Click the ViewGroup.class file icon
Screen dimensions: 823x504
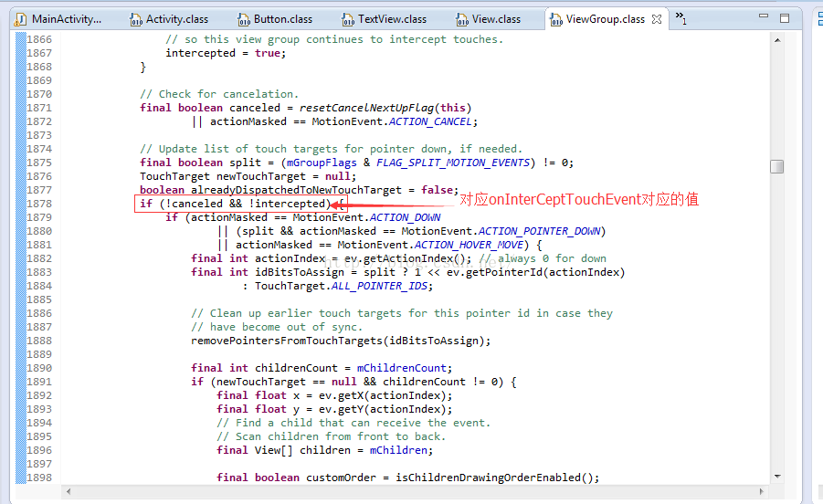tap(556, 18)
